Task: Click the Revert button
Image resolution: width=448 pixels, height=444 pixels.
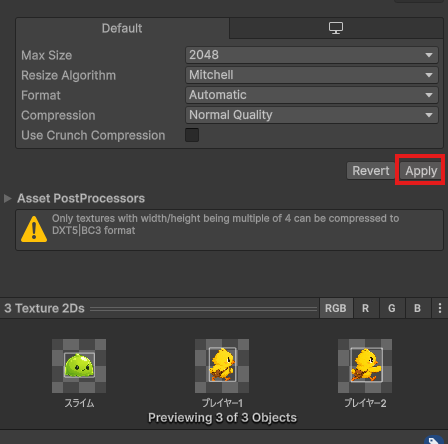Action: click(371, 171)
